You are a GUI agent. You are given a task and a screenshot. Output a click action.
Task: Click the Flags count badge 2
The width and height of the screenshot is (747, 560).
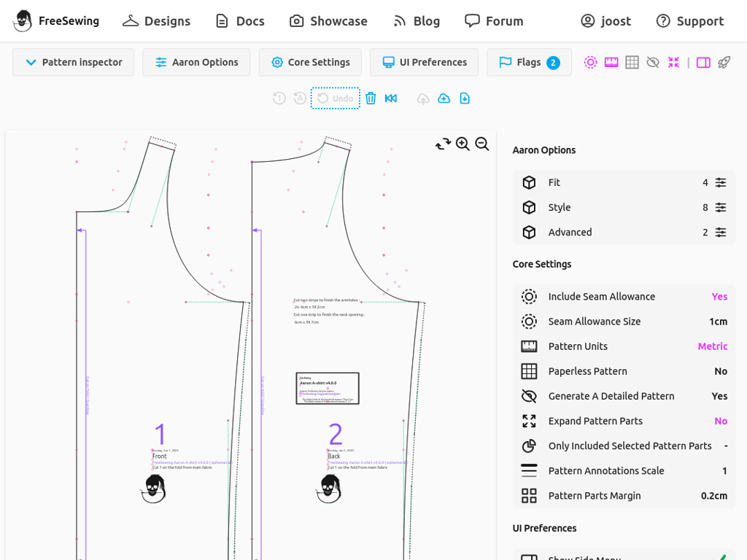(x=553, y=63)
